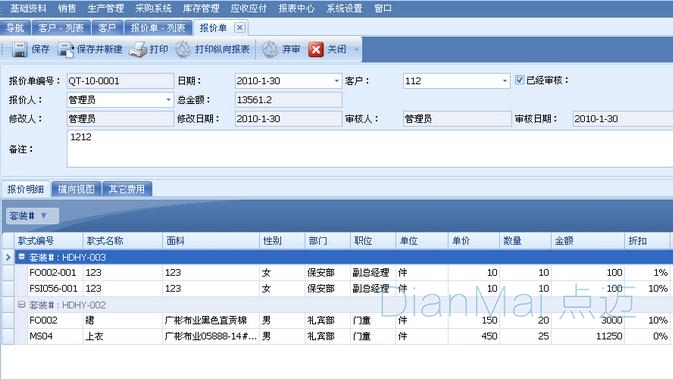Click the 总金额 field showing 13561.2
Screen dimensions: 673x379
tap(288, 100)
